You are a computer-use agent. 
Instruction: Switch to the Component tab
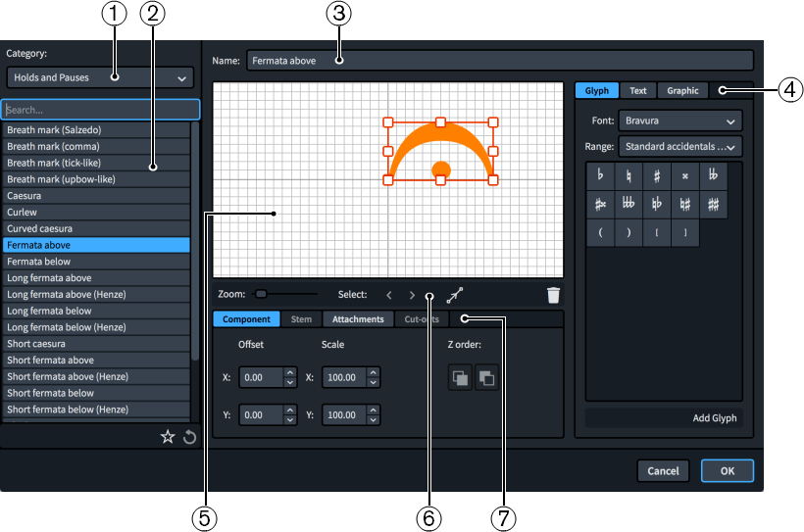click(x=246, y=319)
